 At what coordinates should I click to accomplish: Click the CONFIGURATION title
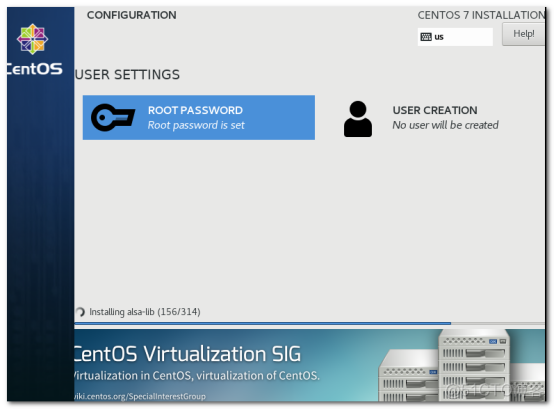coord(131,15)
